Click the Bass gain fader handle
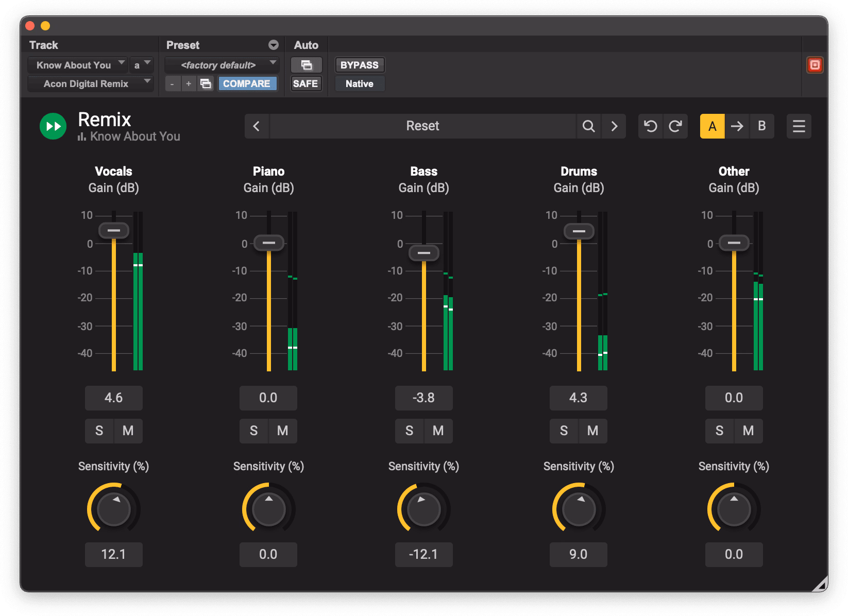 [424, 253]
